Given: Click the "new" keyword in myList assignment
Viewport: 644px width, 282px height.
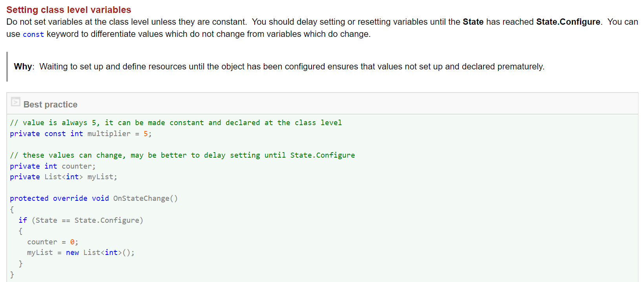Looking at the screenshot, I should pyautogui.click(x=72, y=253).
